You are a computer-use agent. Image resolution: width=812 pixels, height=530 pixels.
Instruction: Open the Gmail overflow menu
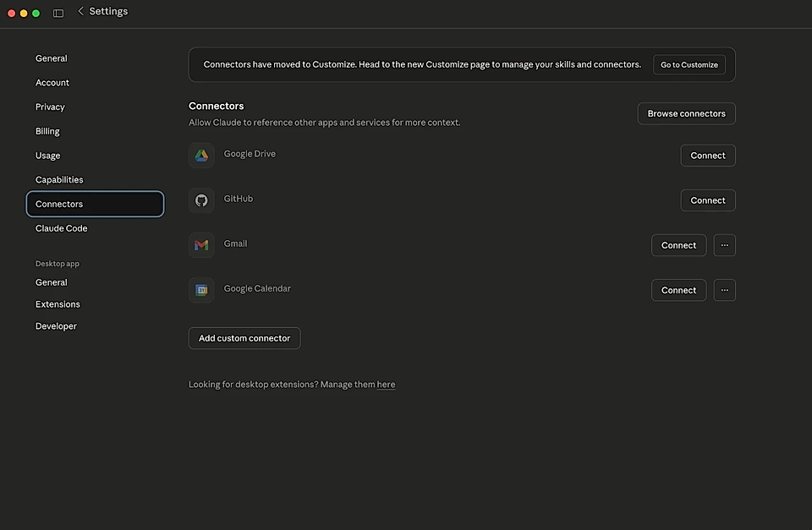[x=724, y=245]
